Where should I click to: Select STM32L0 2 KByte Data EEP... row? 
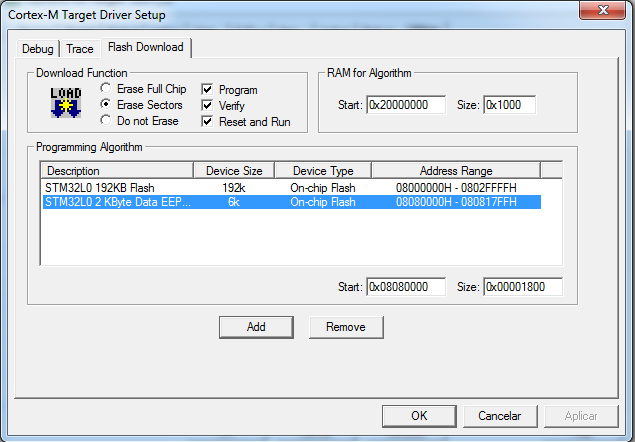click(x=292, y=202)
